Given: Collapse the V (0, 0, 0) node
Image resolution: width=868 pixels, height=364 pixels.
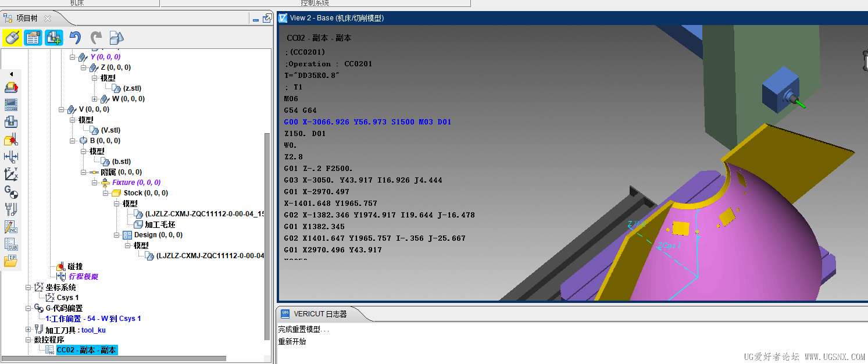Looking at the screenshot, I should tap(62, 109).
